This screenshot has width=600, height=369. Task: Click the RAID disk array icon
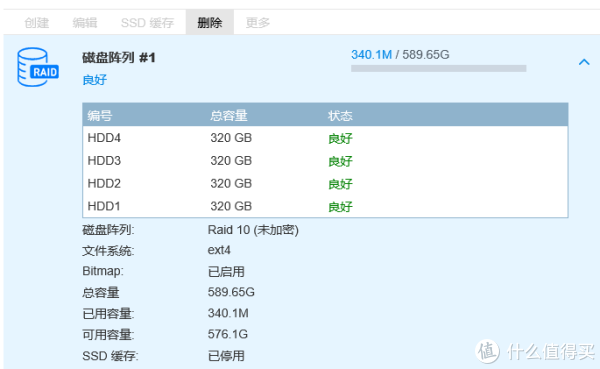click(x=38, y=67)
